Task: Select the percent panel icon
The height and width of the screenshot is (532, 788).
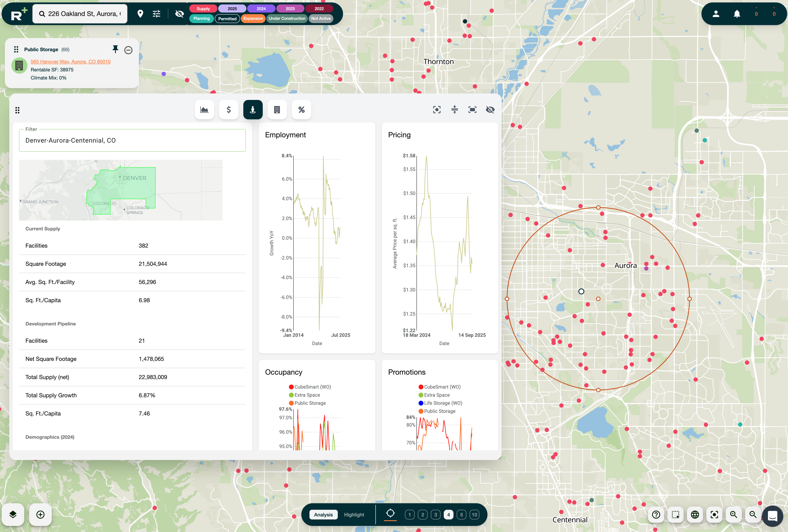Action: 301,109
